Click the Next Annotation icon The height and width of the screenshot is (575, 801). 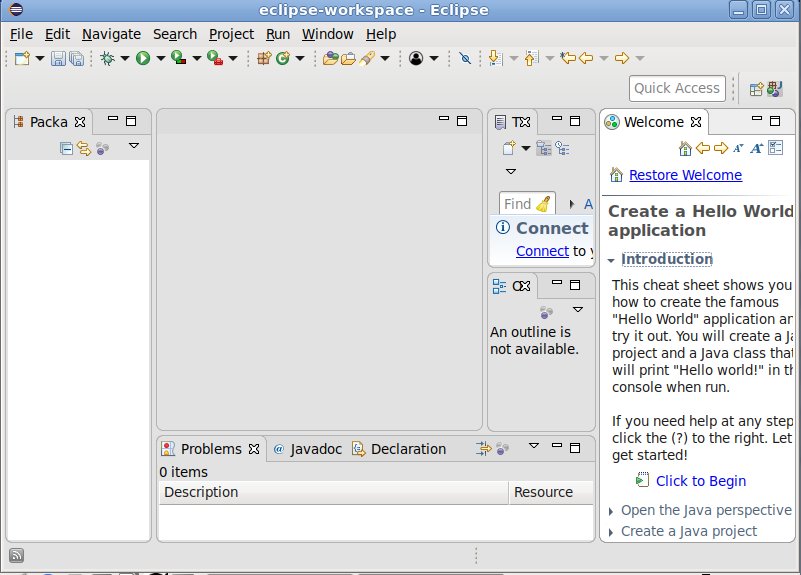pyautogui.click(x=495, y=58)
